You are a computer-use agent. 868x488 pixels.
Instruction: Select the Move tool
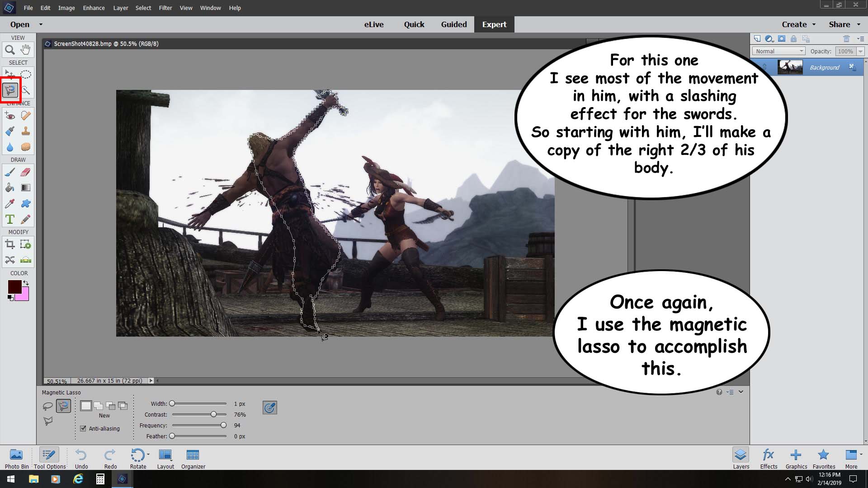click(x=9, y=74)
